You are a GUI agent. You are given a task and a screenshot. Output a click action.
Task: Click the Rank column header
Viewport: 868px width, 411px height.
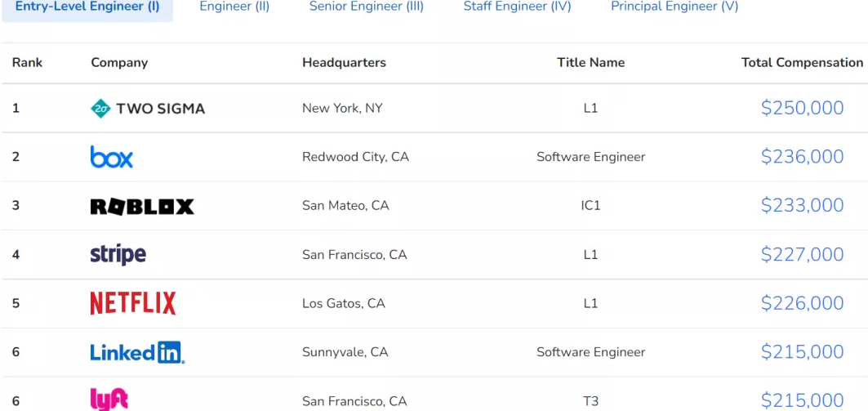(x=28, y=63)
